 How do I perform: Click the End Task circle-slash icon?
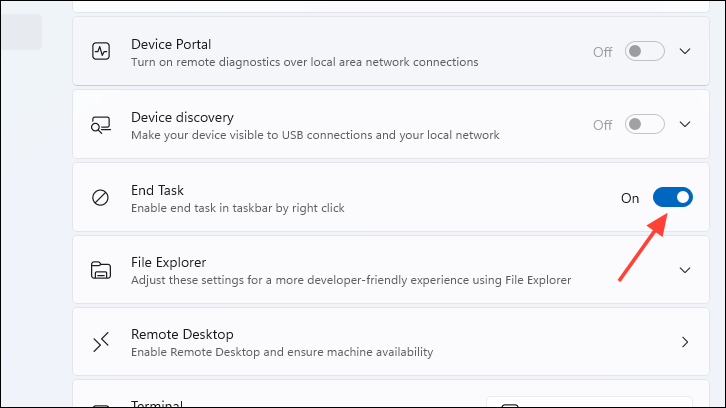pyautogui.click(x=100, y=198)
